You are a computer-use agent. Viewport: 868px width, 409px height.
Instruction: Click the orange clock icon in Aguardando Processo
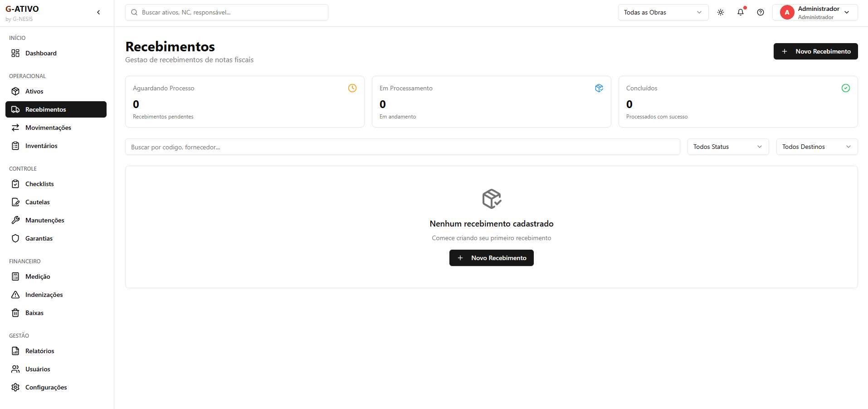pyautogui.click(x=352, y=88)
